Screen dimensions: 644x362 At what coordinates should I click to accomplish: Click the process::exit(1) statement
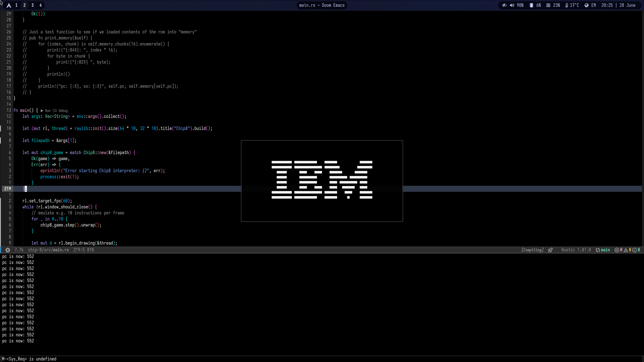click(60, 177)
